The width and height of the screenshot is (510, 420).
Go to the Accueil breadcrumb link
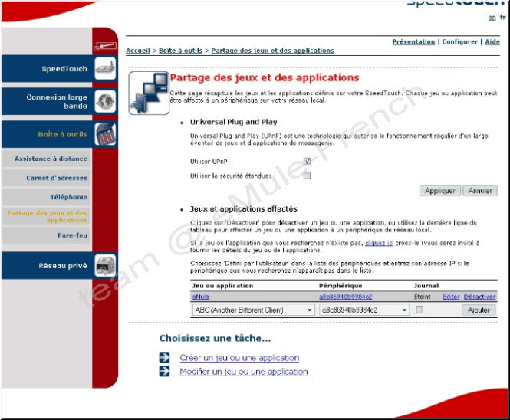[x=138, y=51]
